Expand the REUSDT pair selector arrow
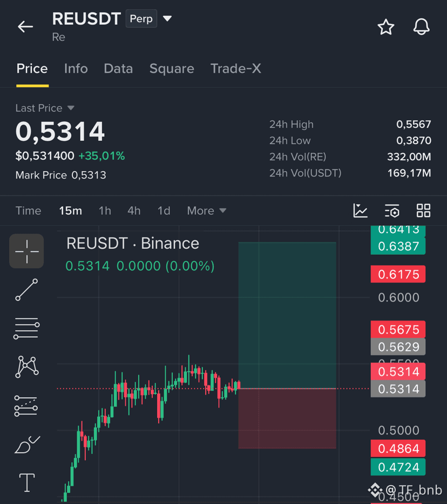 tap(167, 18)
